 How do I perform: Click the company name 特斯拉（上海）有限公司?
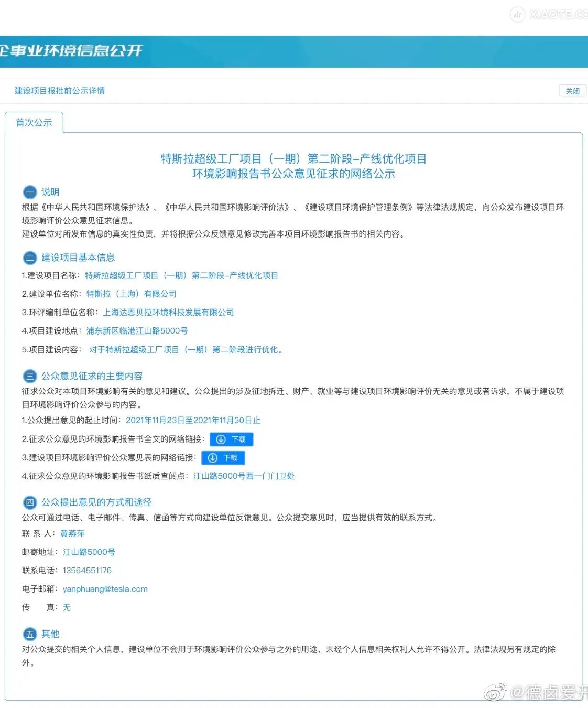click(x=132, y=294)
